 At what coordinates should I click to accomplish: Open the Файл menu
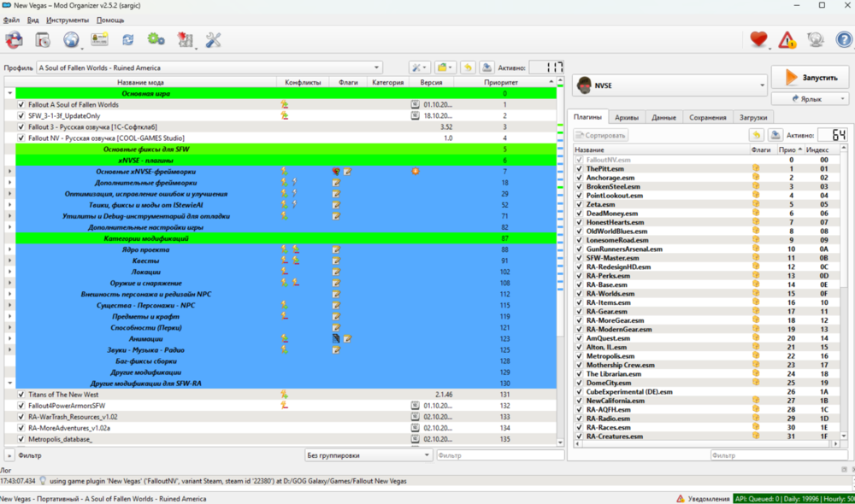[x=11, y=21]
